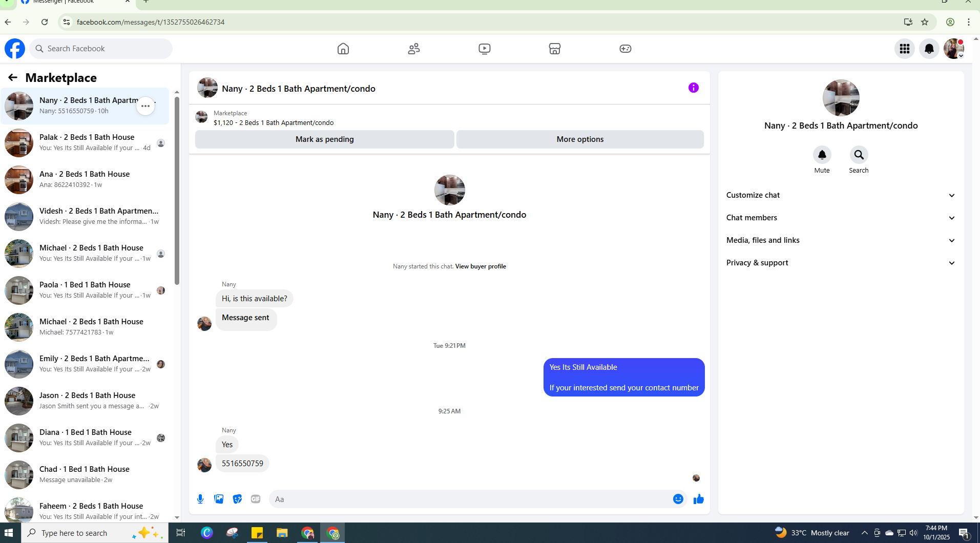Viewport: 980px width, 543px height.
Task: Click install app icon in address bar
Action: pos(908,22)
